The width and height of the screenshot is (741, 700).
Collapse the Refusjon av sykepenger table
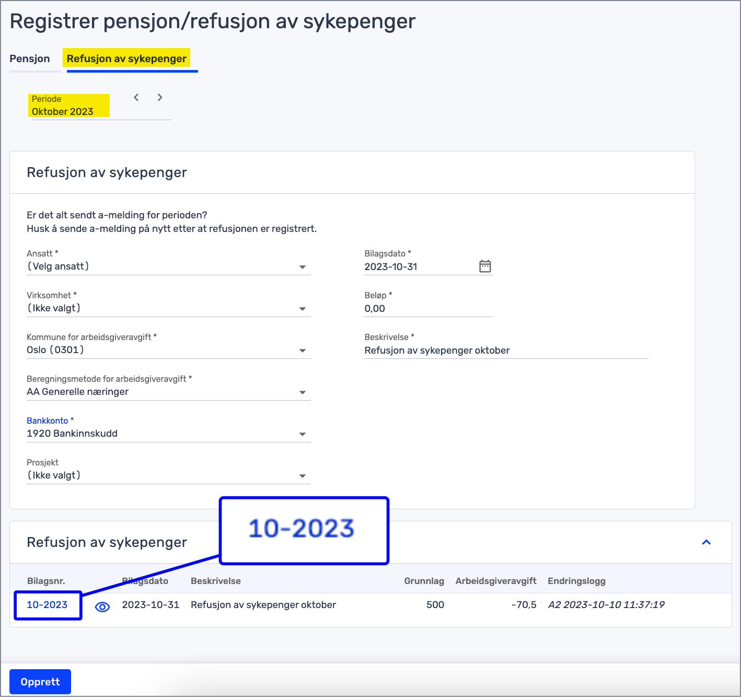707,542
